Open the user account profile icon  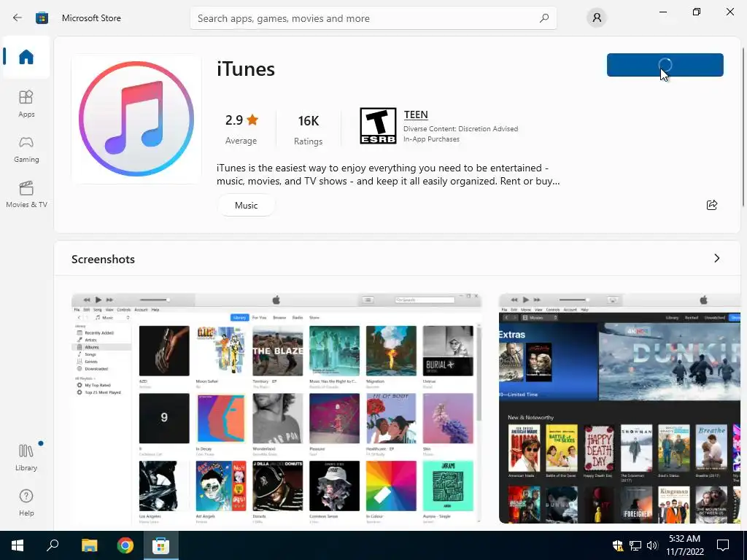tap(597, 18)
